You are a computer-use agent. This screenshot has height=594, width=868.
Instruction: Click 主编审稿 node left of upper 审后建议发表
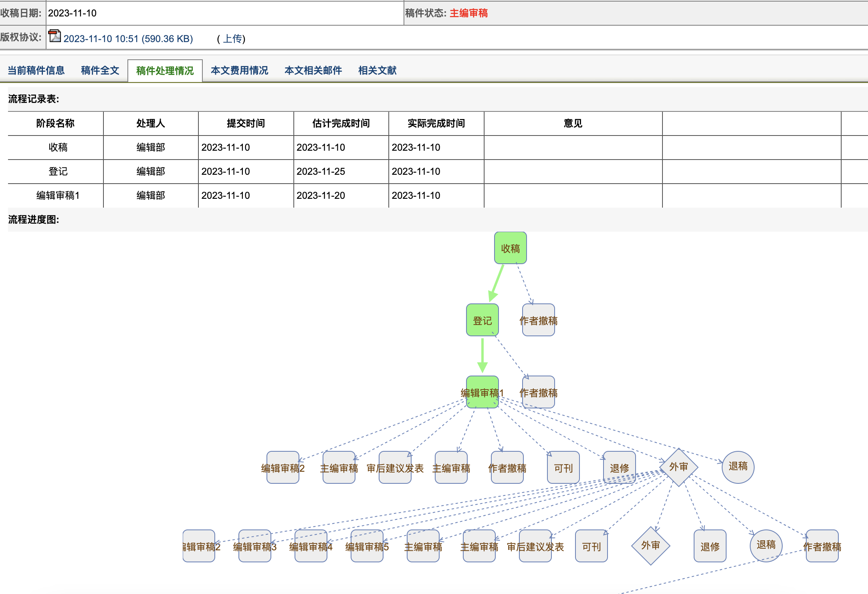click(x=339, y=467)
